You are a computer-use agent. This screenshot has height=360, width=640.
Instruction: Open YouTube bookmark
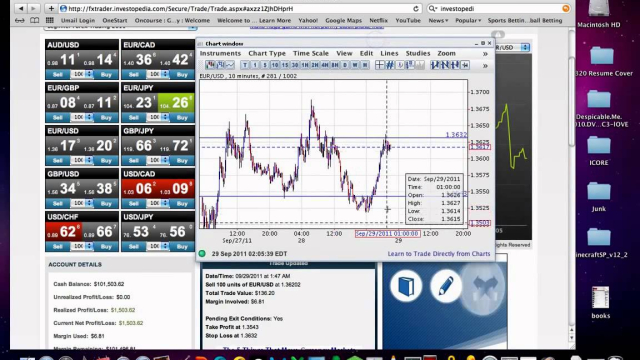point(408,20)
